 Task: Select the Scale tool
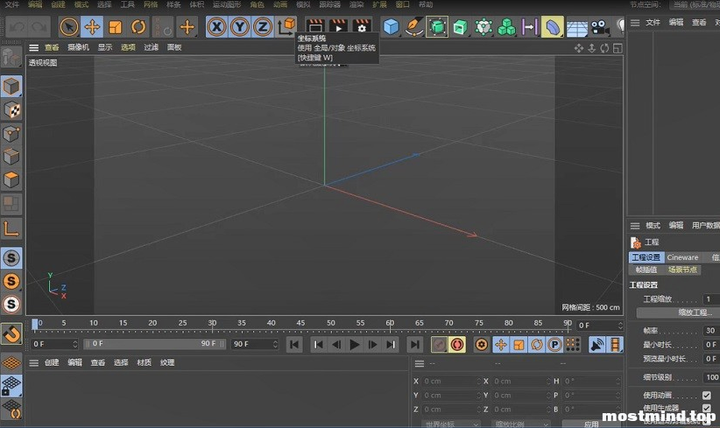coord(115,27)
